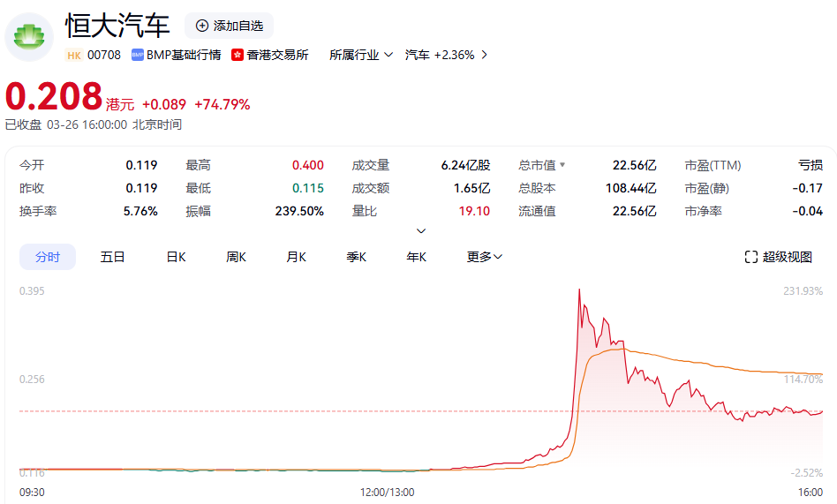Click the BMP blue badge icon
Viewport: 837px width, 504px height.
click(137, 55)
